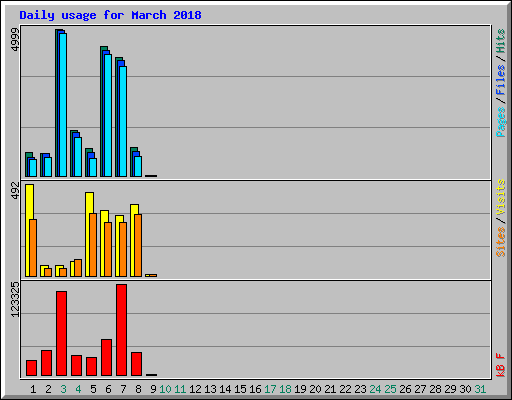512x400 pixels.
Task: Click the day 7 cyan Pages bar
Action: pos(123,121)
